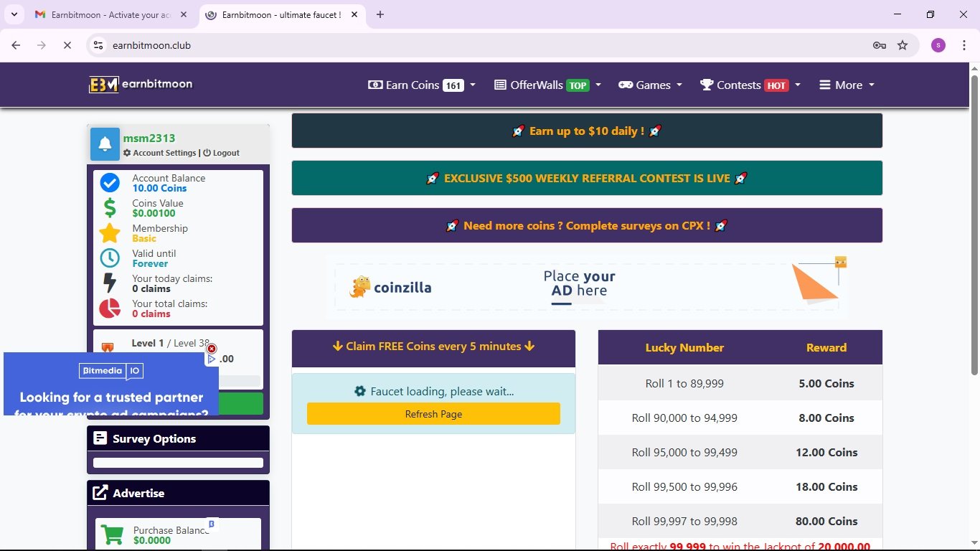
Task: Go back with browser back arrow
Action: [x=16, y=45]
